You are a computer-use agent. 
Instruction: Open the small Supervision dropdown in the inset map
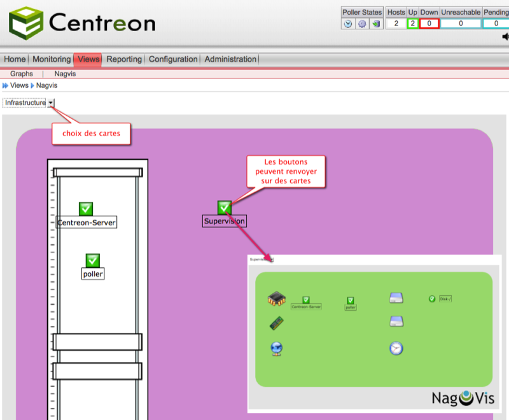pyautogui.click(x=271, y=260)
